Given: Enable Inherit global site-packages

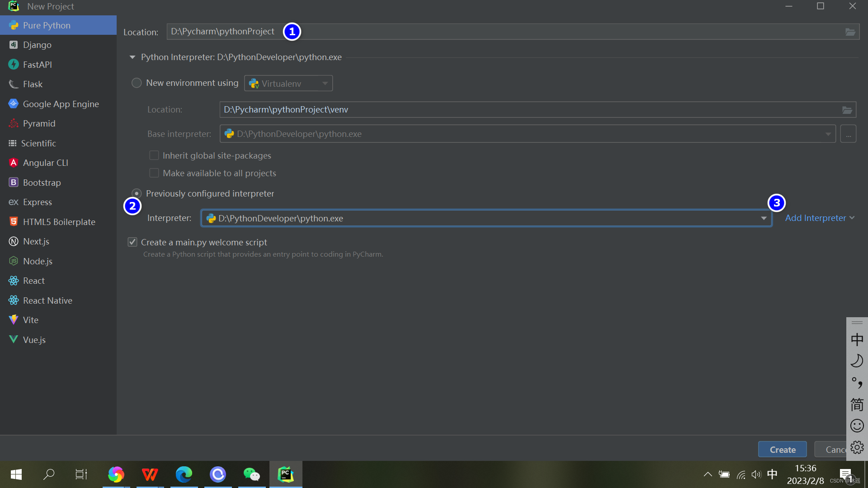Looking at the screenshot, I should pos(154,155).
